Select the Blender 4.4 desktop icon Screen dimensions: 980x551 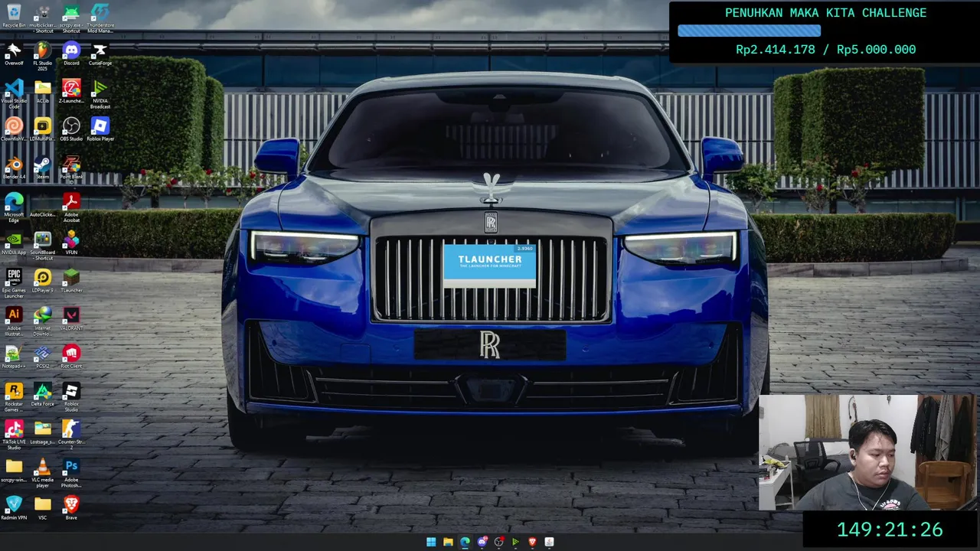(x=14, y=168)
